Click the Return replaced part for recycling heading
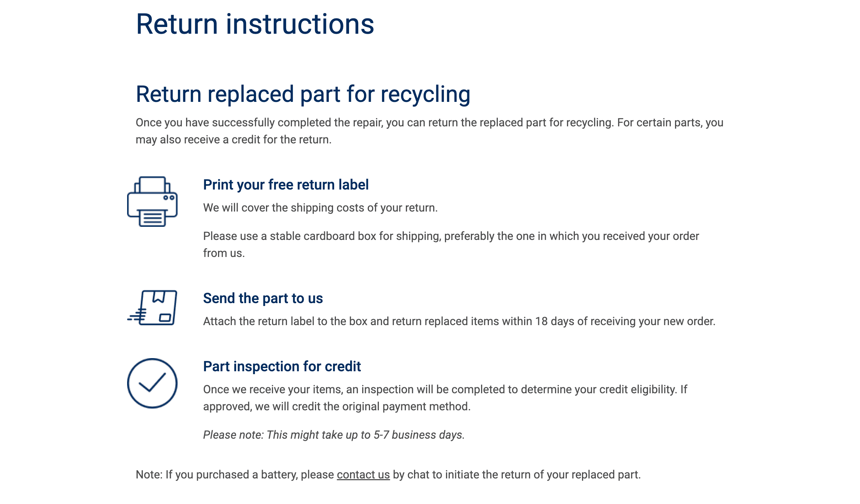 [303, 94]
